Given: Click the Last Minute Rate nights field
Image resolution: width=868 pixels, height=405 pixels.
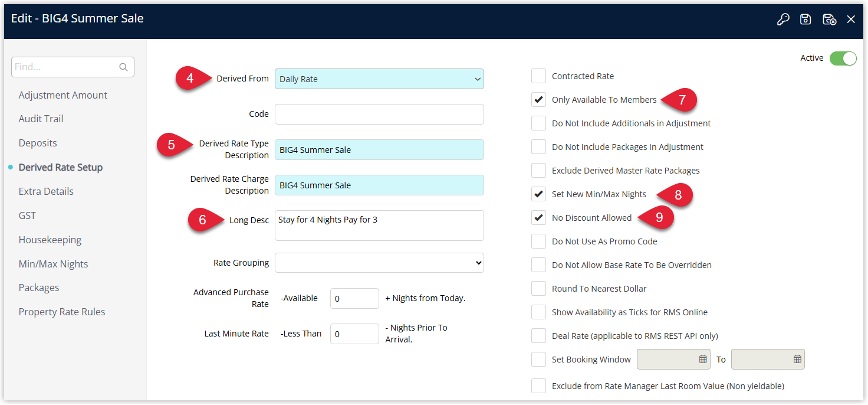Looking at the screenshot, I should tap(354, 334).
